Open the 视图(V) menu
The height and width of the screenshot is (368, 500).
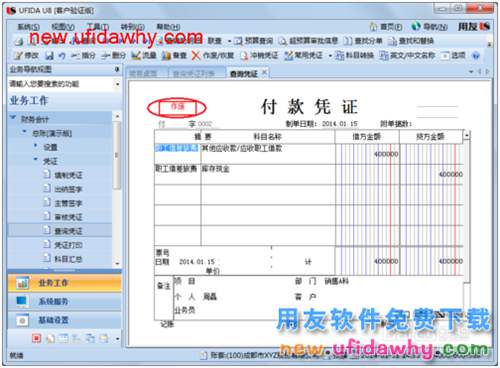pos(63,27)
